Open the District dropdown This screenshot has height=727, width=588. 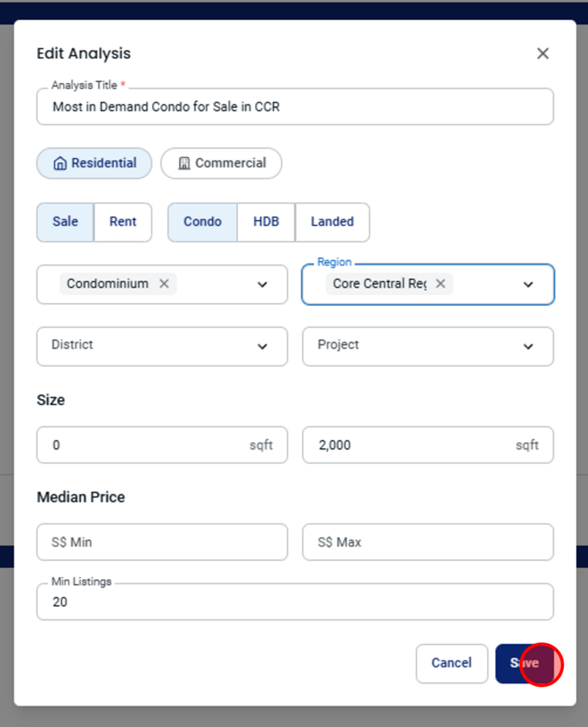[x=163, y=346]
